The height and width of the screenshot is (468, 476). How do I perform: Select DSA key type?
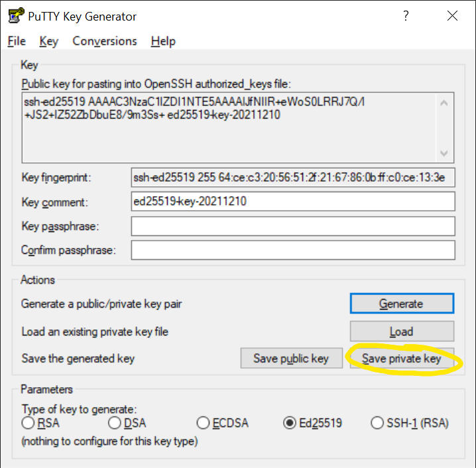coord(115,423)
